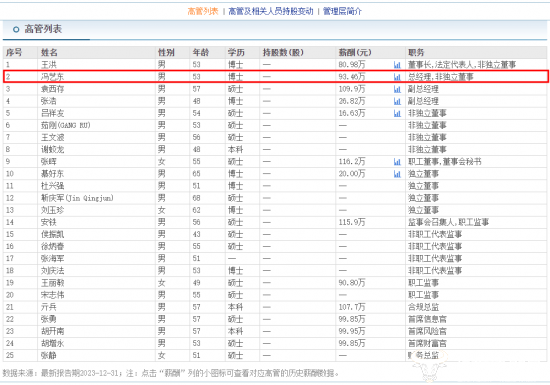Click the 性别 column header
Screen dimensions: 550x385
[x=166, y=53]
